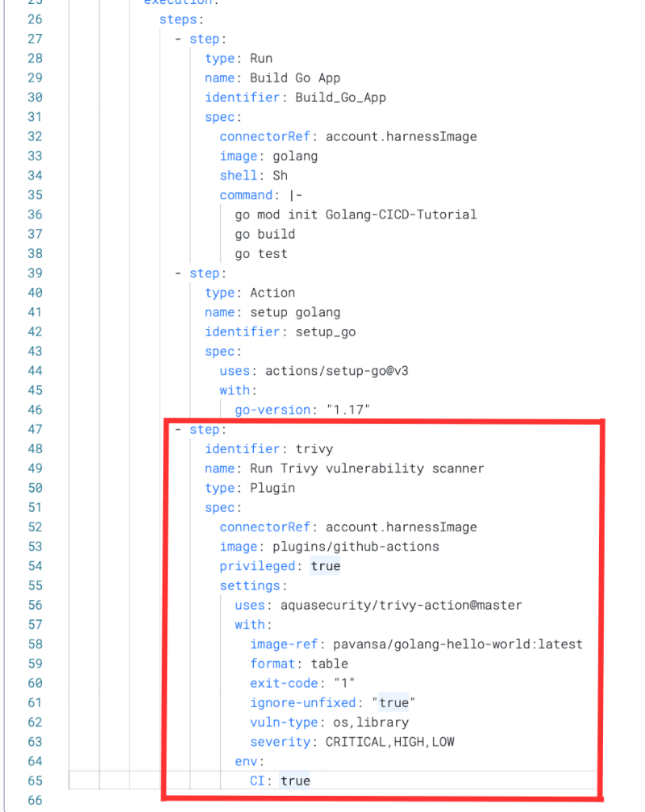Click line number 66 in the gutter
645x812 pixels.
click(35, 801)
